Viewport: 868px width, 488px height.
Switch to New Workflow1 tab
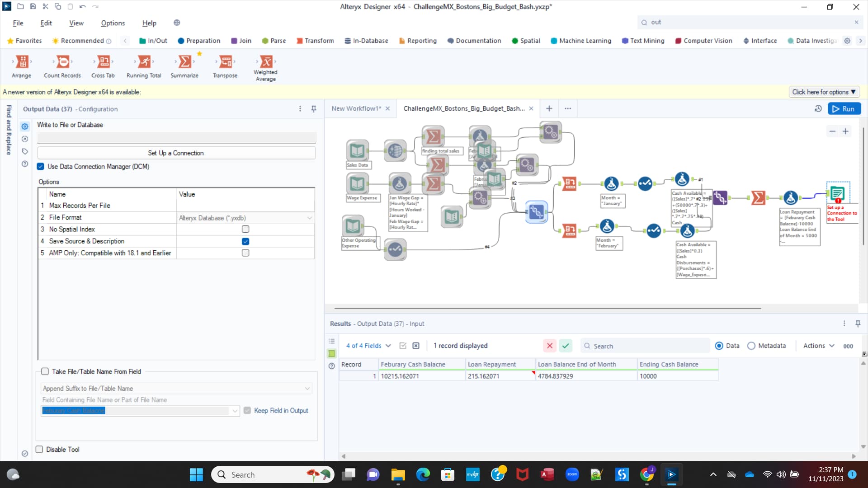coord(356,108)
